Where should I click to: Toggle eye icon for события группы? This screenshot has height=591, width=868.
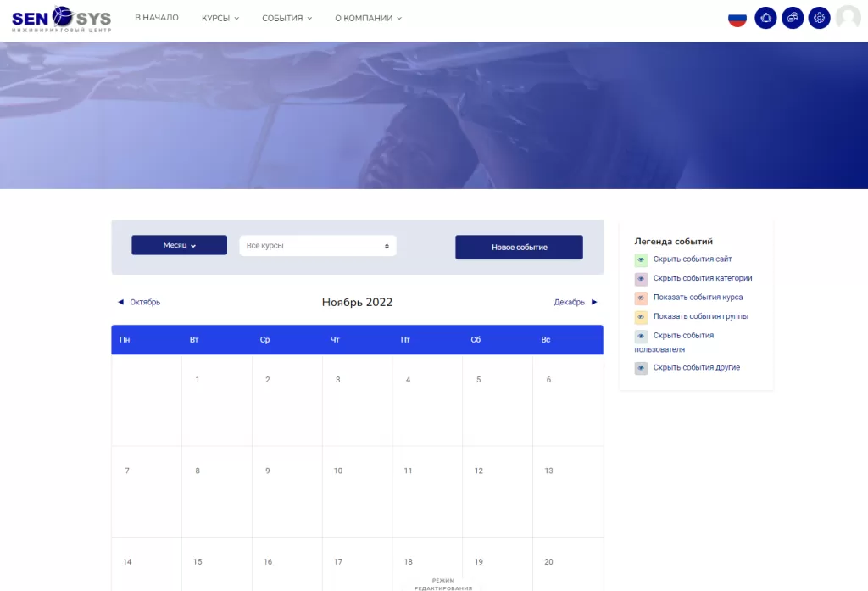pyautogui.click(x=641, y=317)
